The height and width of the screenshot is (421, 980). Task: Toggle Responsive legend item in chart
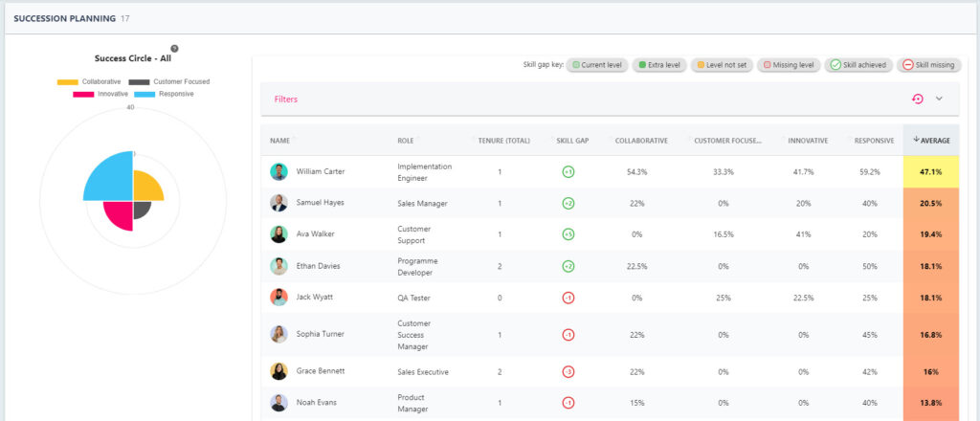coord(164,95)
